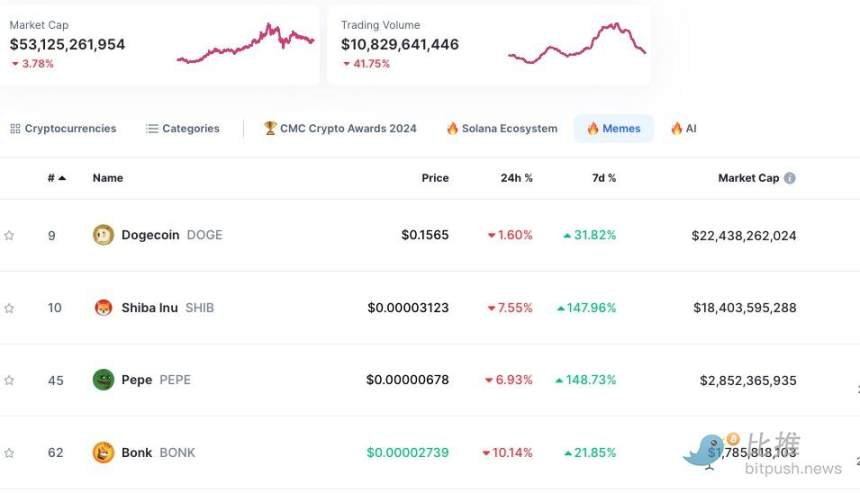This screenshot has width=860, height=493.
Task: Switch to the Memes tab
Action: coord(614,128)
